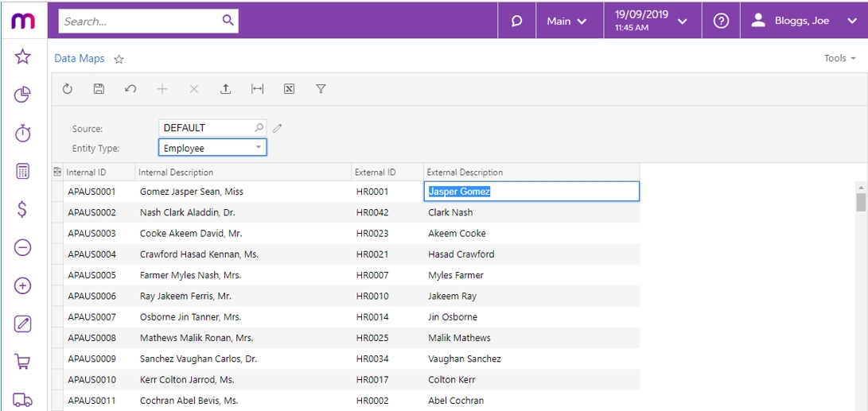
Task: Open the Favorites star in sidebar
Action: 22,56
